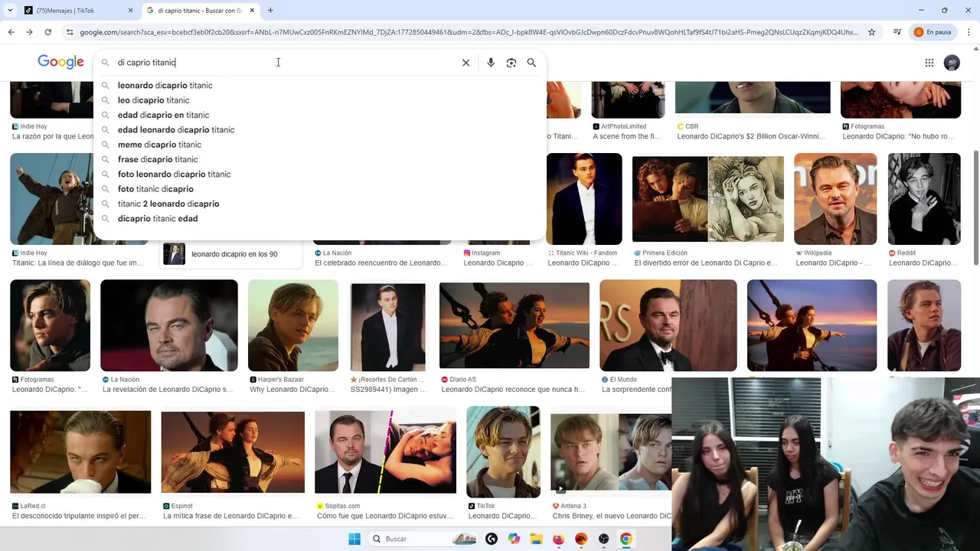
Task: Go to the Google logo homepage
Action: point(60,63)
